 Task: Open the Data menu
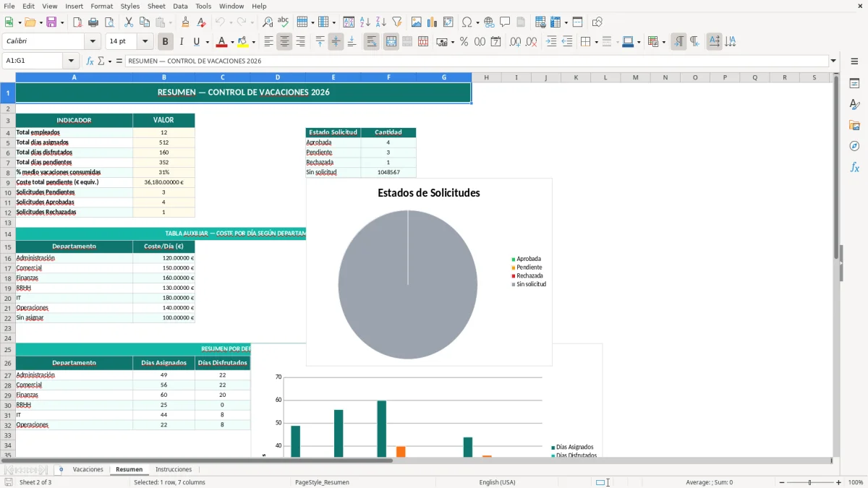click(180, 6)
